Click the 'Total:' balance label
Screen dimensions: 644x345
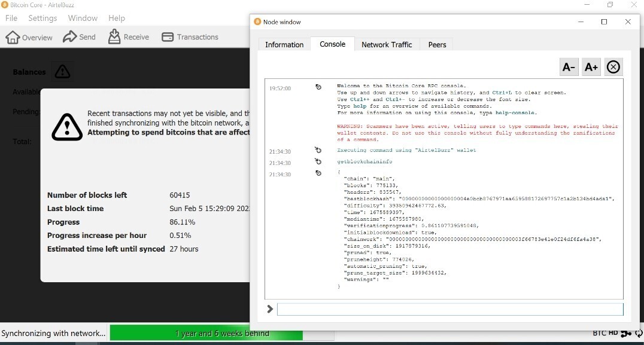coord(22,142)
